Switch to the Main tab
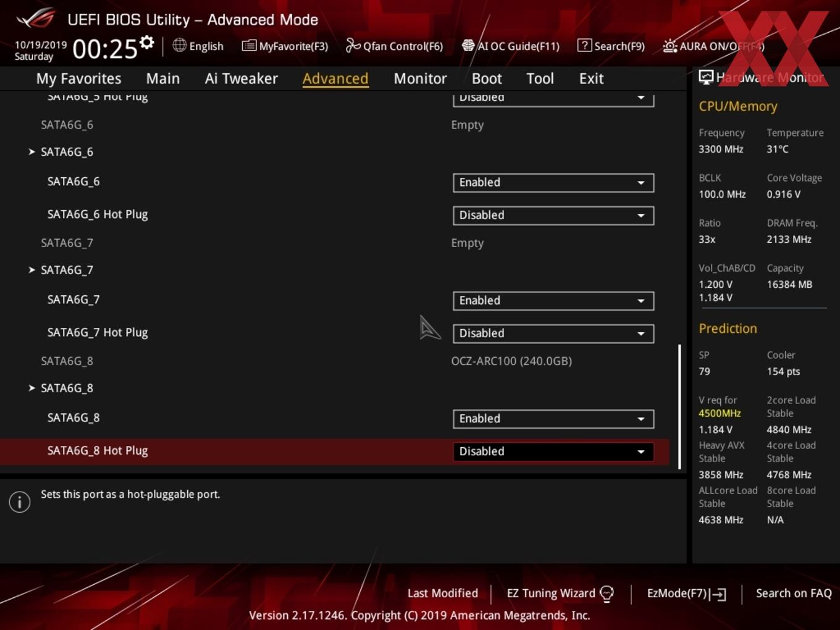Viewport: 840px width, 630px height. coord(163,78)
